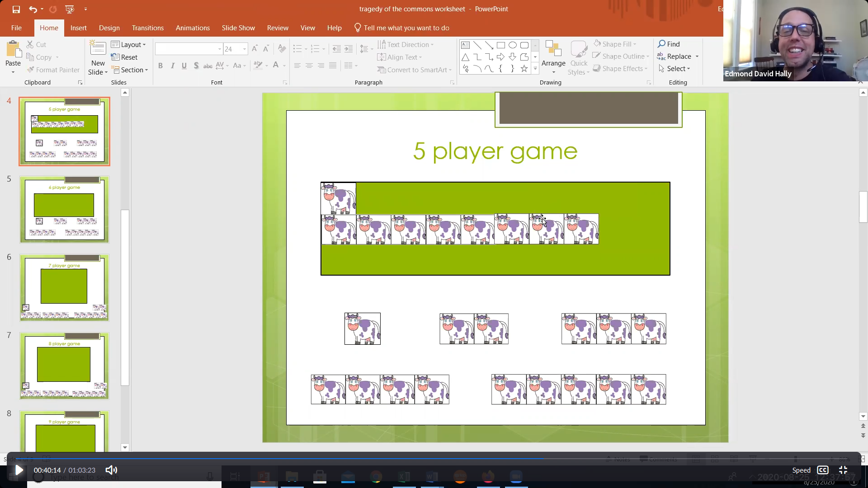Select the five-point star shape
The width and height of the screenshot is (868, 488).
pos(524,69)
